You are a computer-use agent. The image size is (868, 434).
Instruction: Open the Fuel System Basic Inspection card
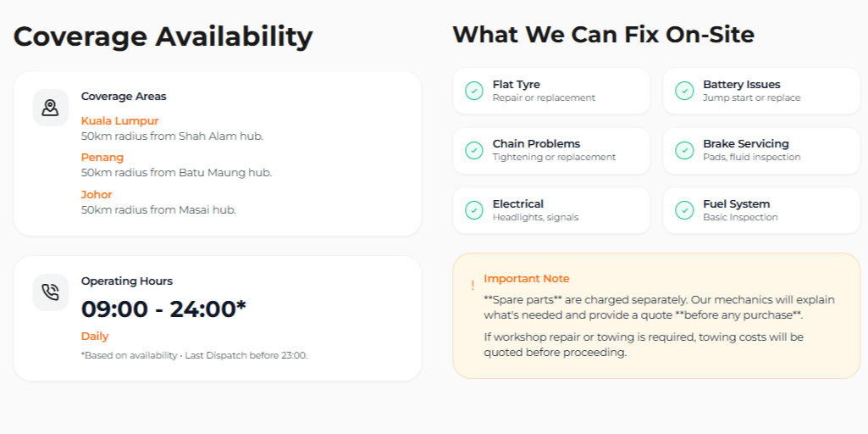tap(761, 210)
